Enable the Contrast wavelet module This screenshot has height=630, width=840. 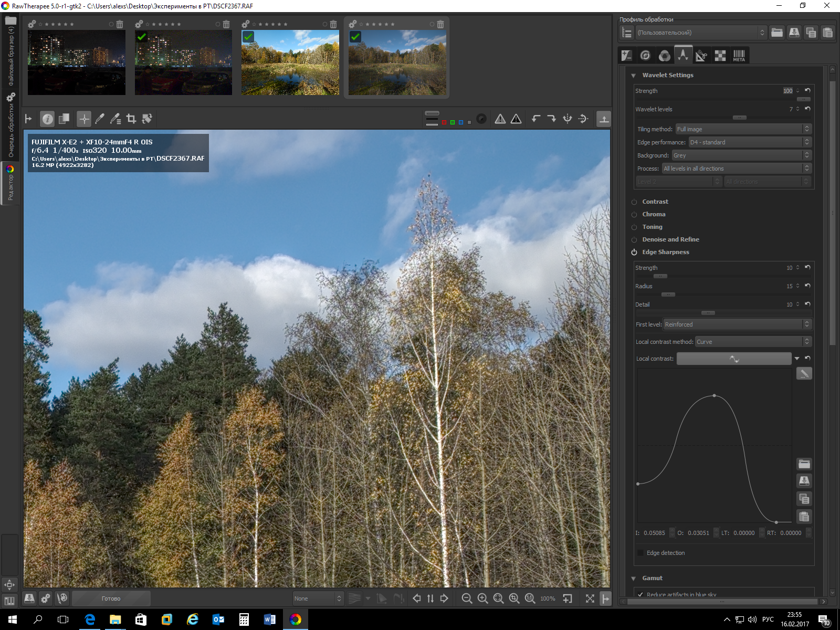tap(634, 202)
